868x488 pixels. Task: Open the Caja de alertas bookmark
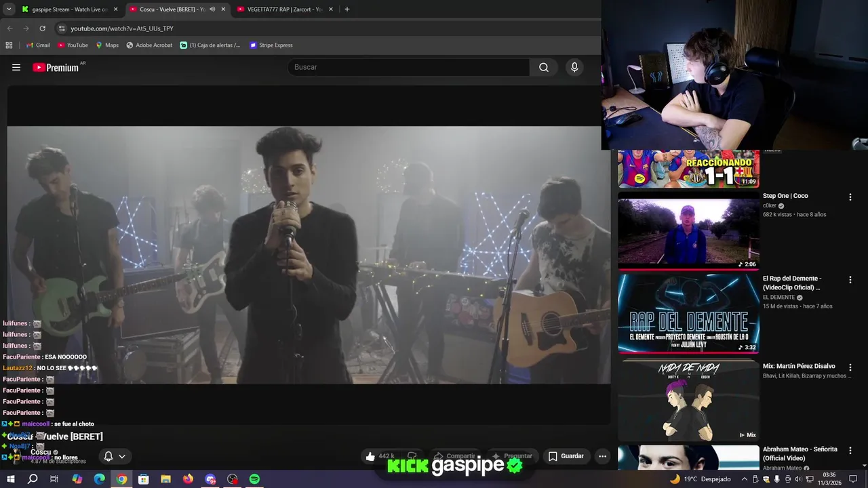point(210,45)
